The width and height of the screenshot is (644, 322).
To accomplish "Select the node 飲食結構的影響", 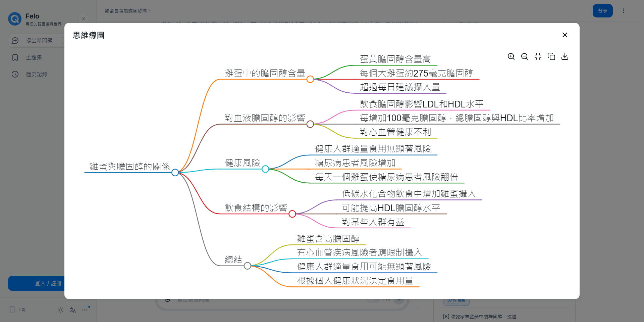I will (x=256, y=208).
